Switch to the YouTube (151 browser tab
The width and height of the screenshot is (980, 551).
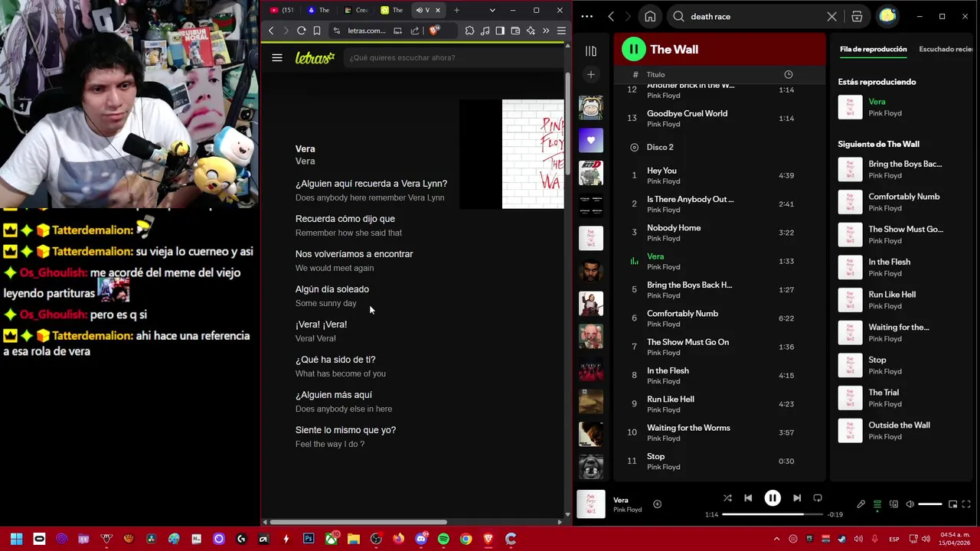point(283,10)
